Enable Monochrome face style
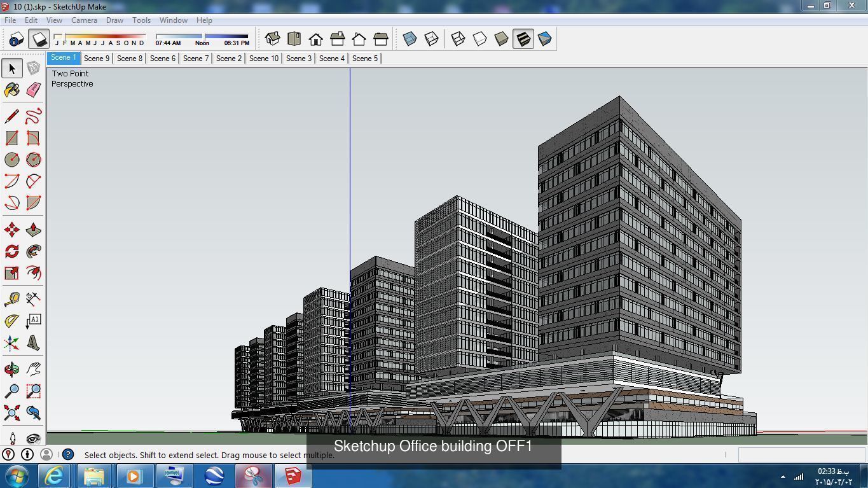The height and width of the screenshot is (488, 868). tap(545, 39)
